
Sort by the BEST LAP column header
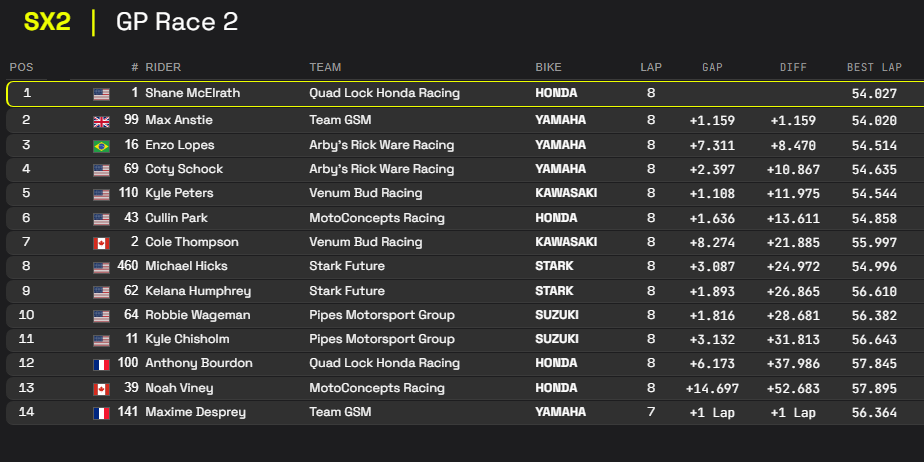pos(871,67)
